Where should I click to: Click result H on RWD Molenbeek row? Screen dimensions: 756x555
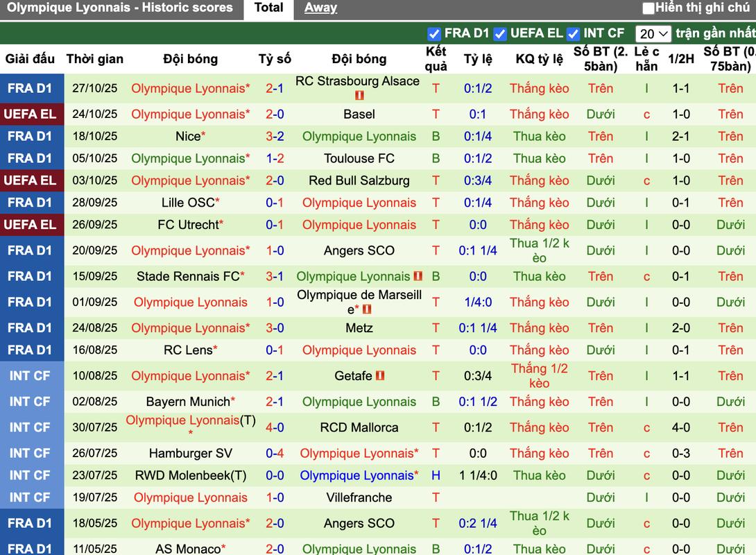tap(436, 476)
